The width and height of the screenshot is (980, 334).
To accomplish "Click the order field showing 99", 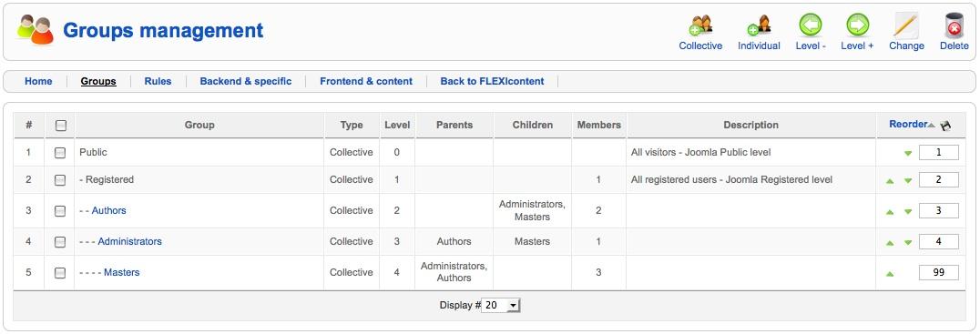I will coord(939,273).
